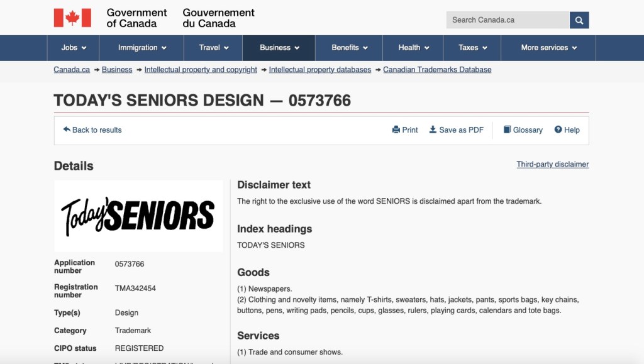
Task: Expand the Taxes menu
Action: 473,48
